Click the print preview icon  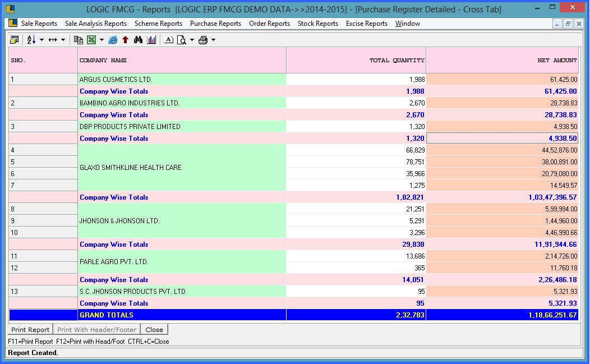(x=182, y=39)
